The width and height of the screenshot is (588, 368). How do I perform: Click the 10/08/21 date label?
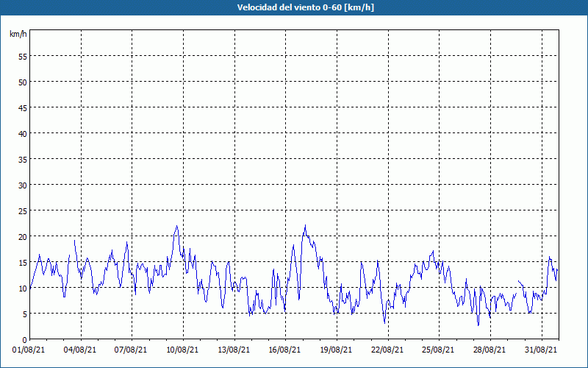(182, 350)
